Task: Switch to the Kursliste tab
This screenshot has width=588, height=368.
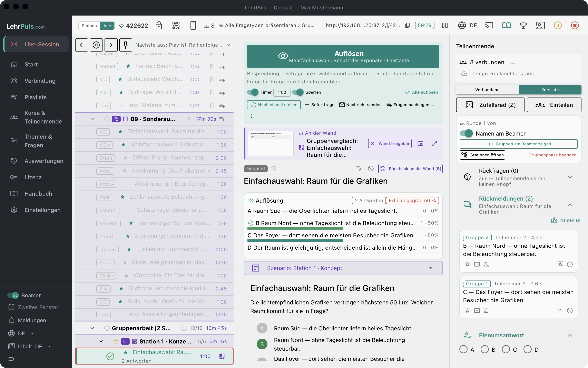Action: [550, 90]
